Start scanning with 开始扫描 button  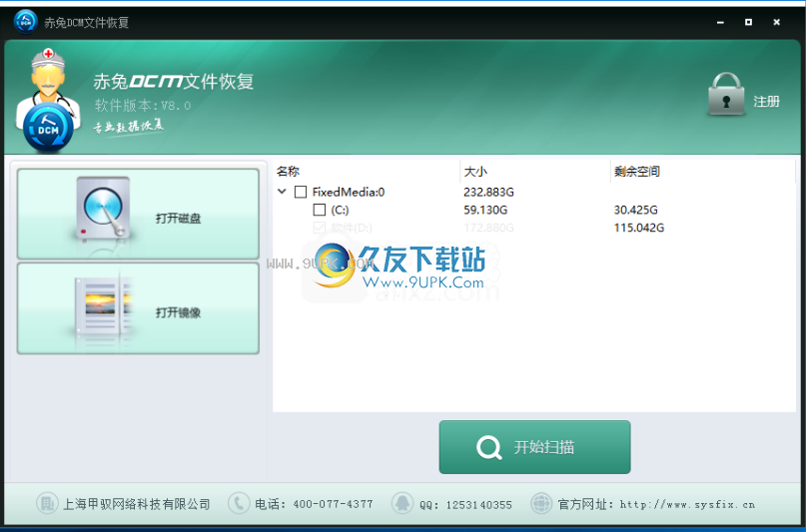click(534, 447)
